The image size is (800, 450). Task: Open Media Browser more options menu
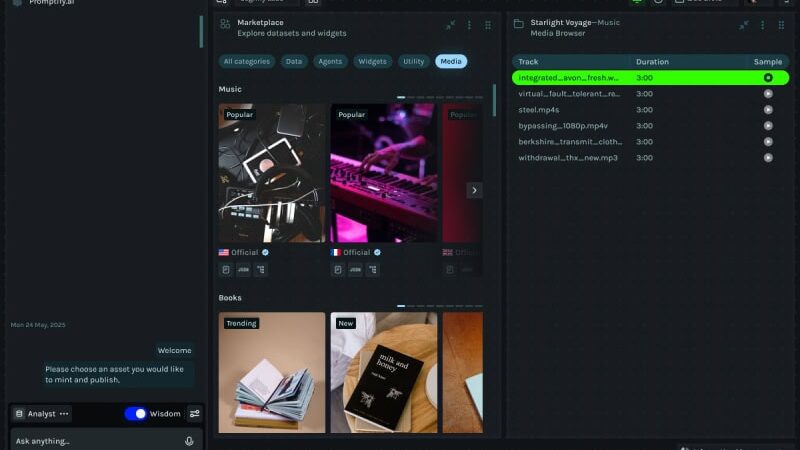point(763,25)
